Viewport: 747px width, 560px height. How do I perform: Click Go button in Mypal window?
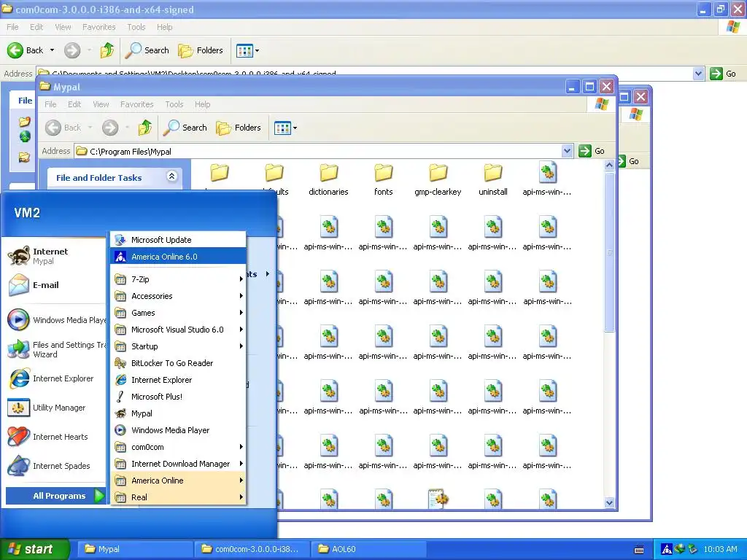point(592,151)
